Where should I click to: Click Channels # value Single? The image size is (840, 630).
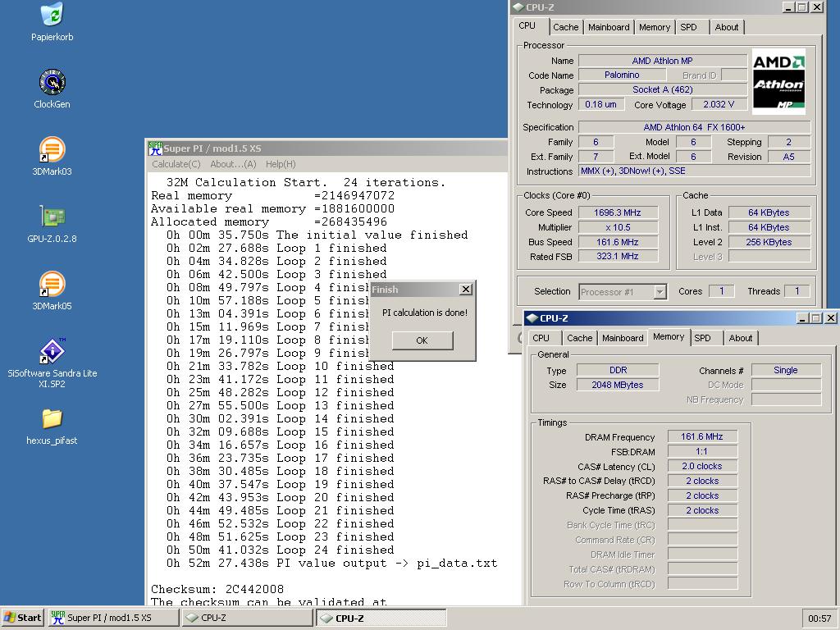(x=786, y=370)
